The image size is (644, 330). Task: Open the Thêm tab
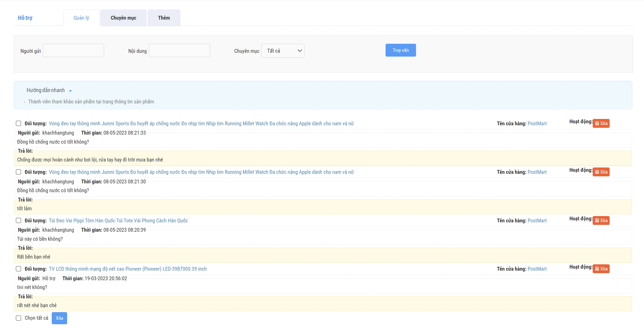click(x=164, y=18)
